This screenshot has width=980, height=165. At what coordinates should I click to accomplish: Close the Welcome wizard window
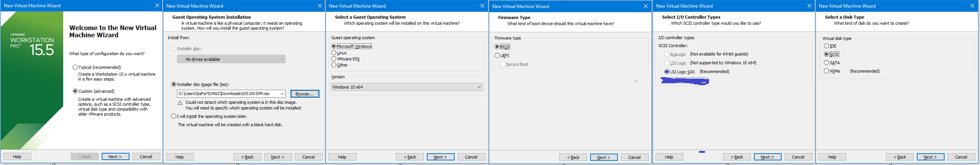click(157, 5)
